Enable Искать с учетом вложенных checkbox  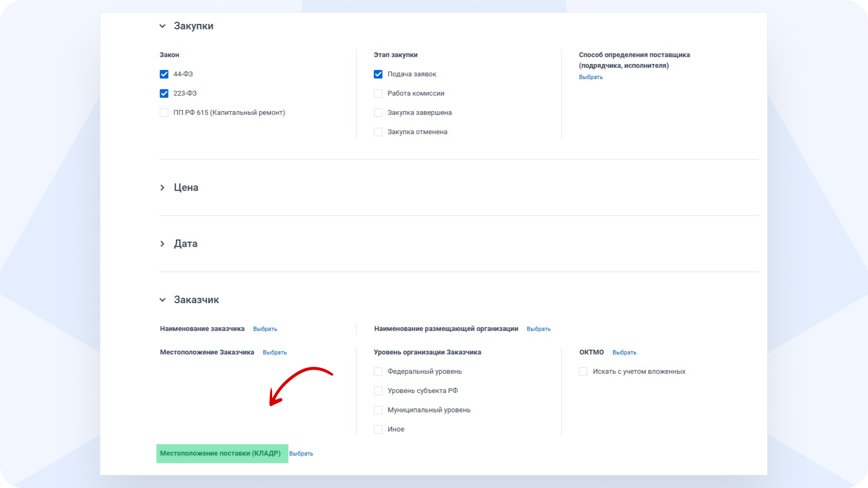pos(583,371)
